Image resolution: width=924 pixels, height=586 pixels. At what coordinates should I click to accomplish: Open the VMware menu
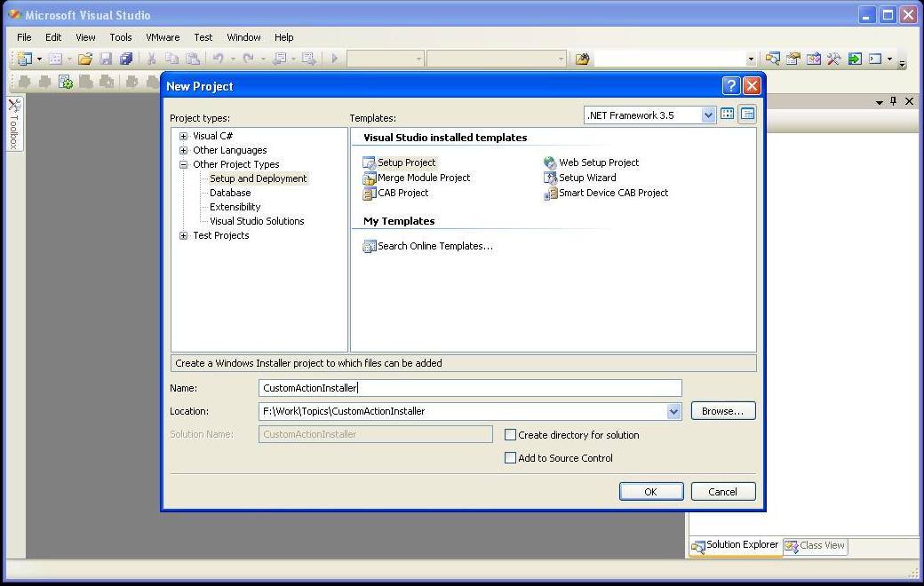click(163, 37)
